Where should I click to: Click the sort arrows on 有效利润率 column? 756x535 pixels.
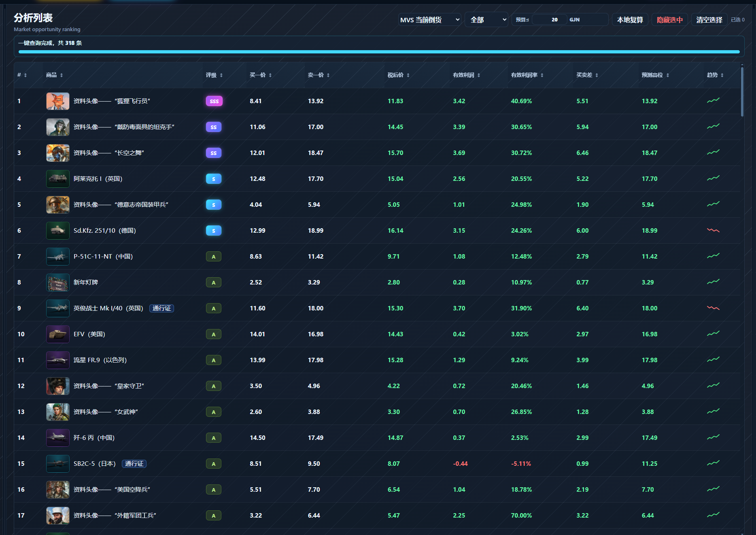click(542, 75)
